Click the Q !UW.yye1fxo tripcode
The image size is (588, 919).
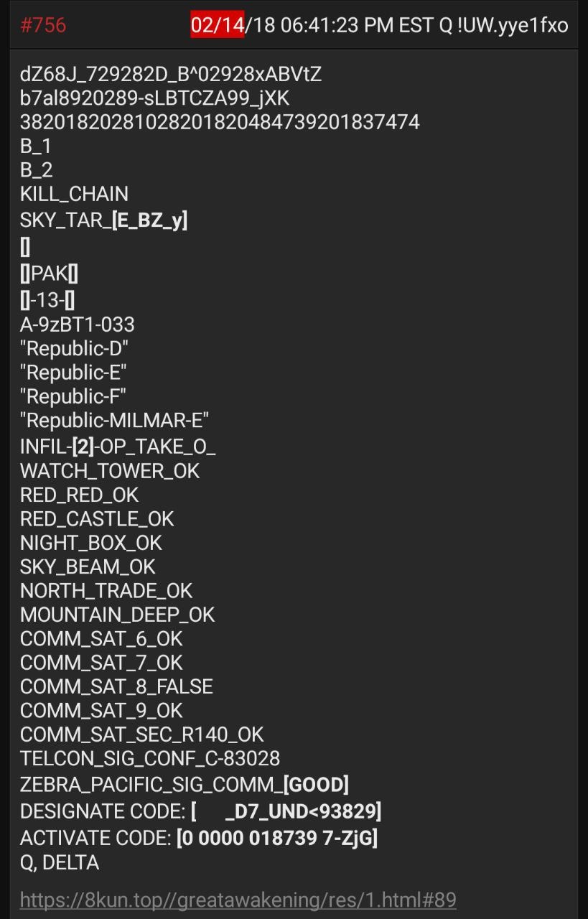click(503, 25)
